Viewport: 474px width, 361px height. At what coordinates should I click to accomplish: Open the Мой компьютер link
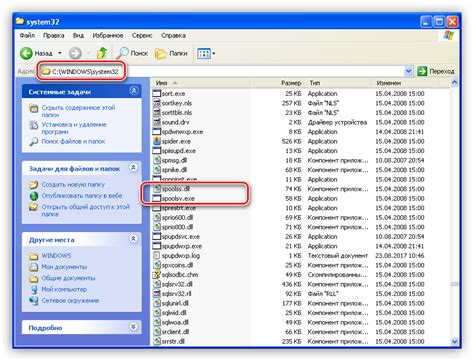point(64,289)
